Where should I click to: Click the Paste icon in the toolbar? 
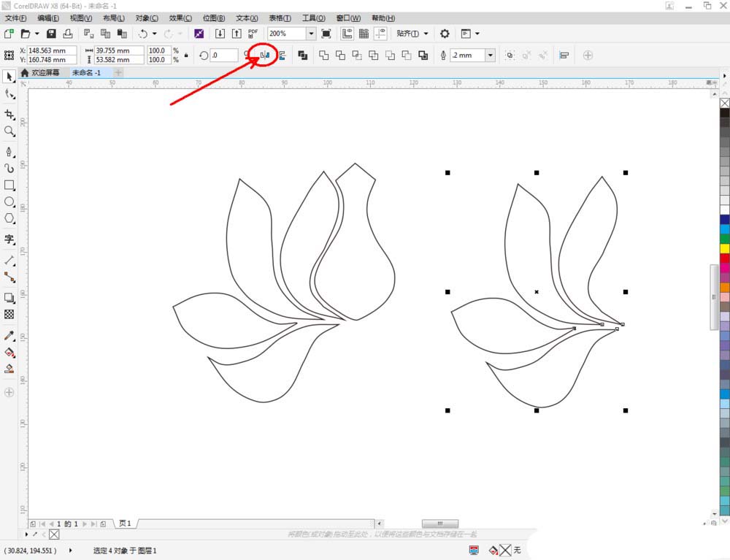(122, 34)
